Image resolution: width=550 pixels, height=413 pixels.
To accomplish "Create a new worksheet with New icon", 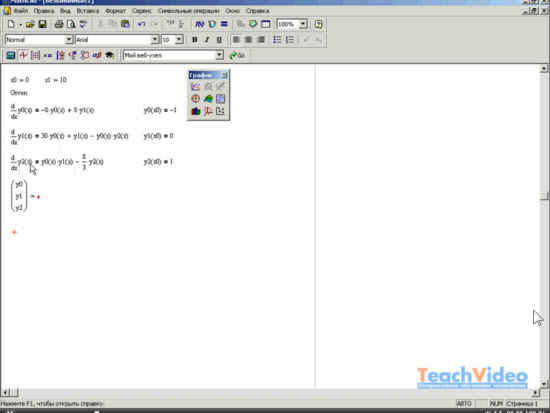I will (x=11, y=24).
